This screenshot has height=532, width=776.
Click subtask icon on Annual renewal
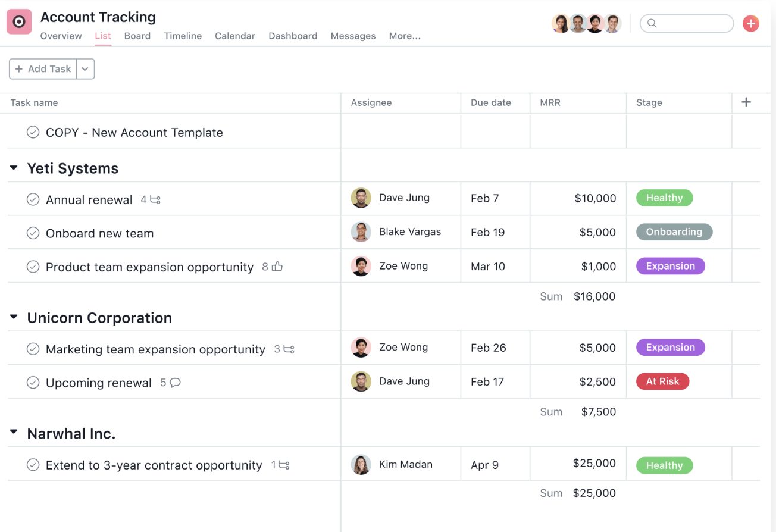[155, 200]
